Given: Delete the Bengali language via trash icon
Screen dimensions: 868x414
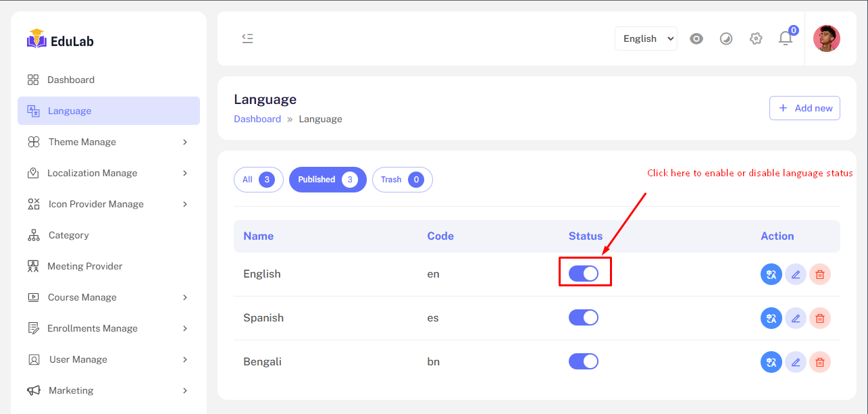Looking at the screenshot, I should (x=819, y=362).
